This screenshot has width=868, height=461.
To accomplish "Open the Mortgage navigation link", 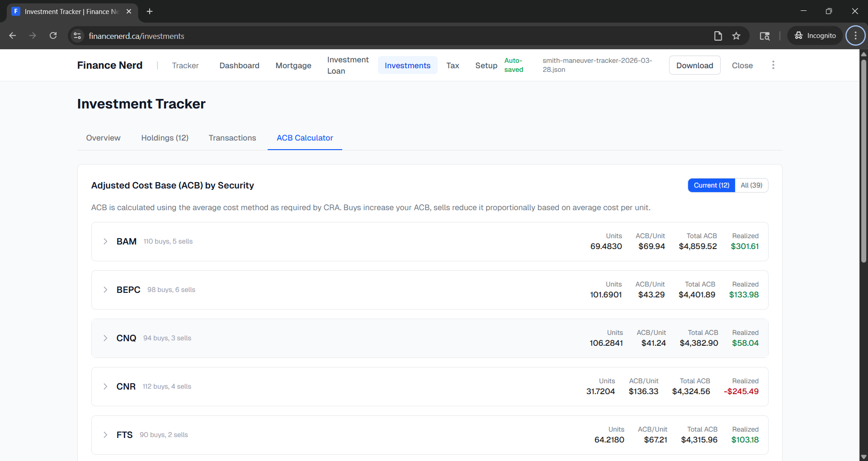I will click(x=293, y=65).
